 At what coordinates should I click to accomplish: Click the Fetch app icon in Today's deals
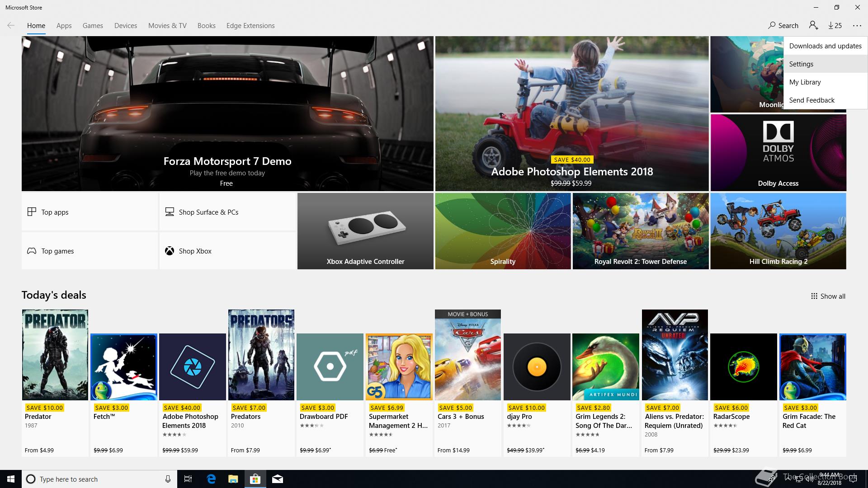pyautogui.click(x=124, y=367)
